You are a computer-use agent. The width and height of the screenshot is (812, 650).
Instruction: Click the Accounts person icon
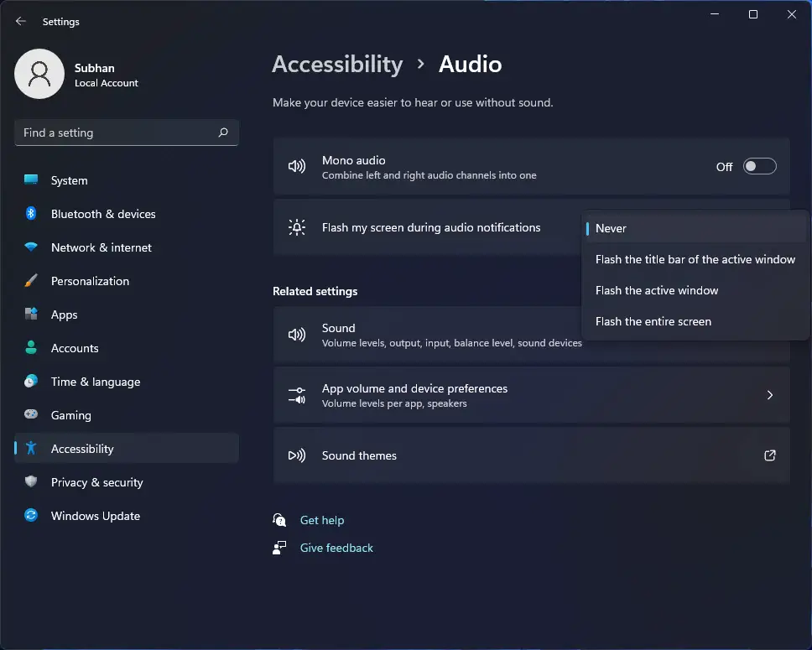[x=31, y=347]
